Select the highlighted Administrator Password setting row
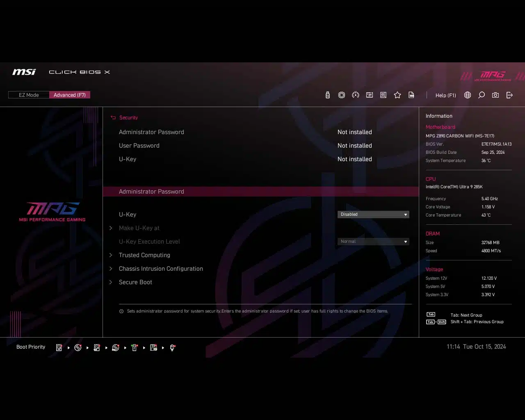The image size is (525, 420). (261, 192)
